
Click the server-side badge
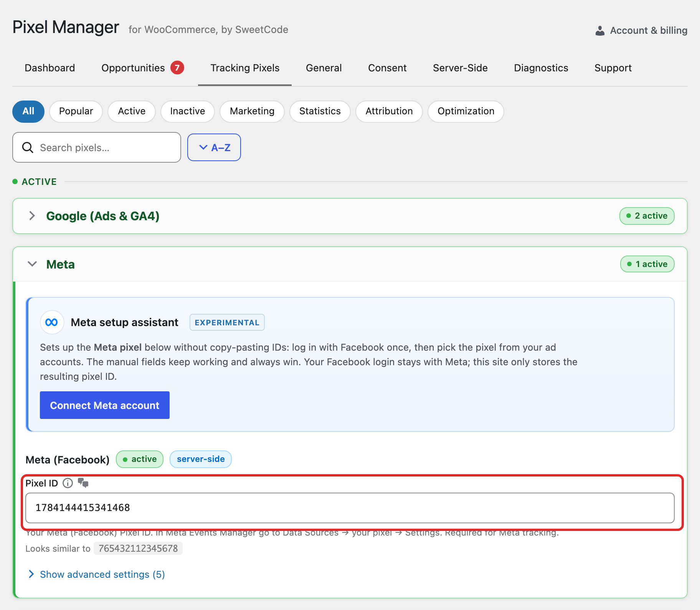pos(201,459)
